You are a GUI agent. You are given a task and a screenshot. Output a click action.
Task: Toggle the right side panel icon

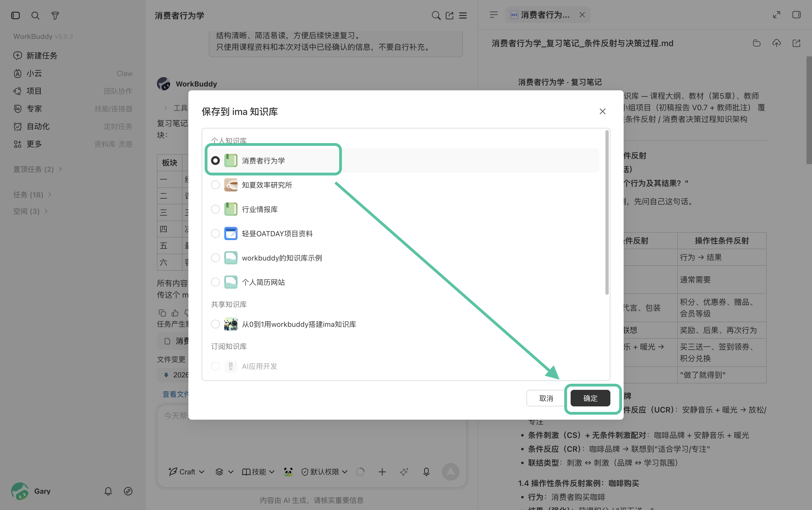tap(797, 14)
